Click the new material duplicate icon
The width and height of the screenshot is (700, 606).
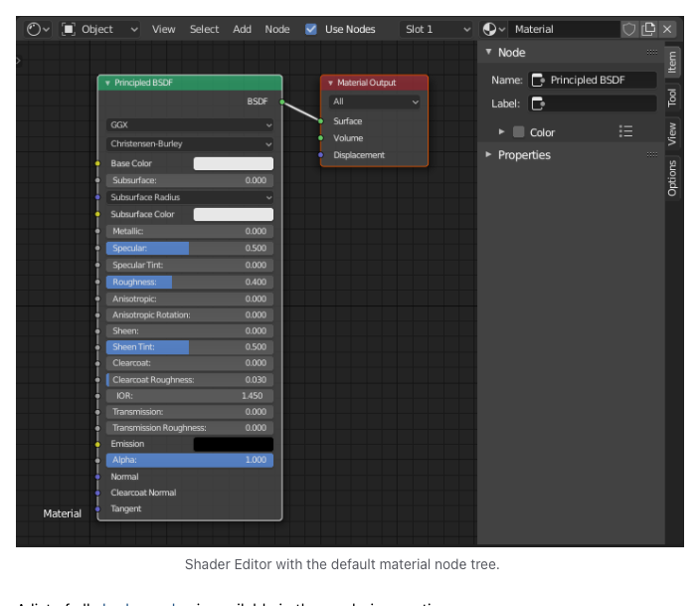pos(648,30)
